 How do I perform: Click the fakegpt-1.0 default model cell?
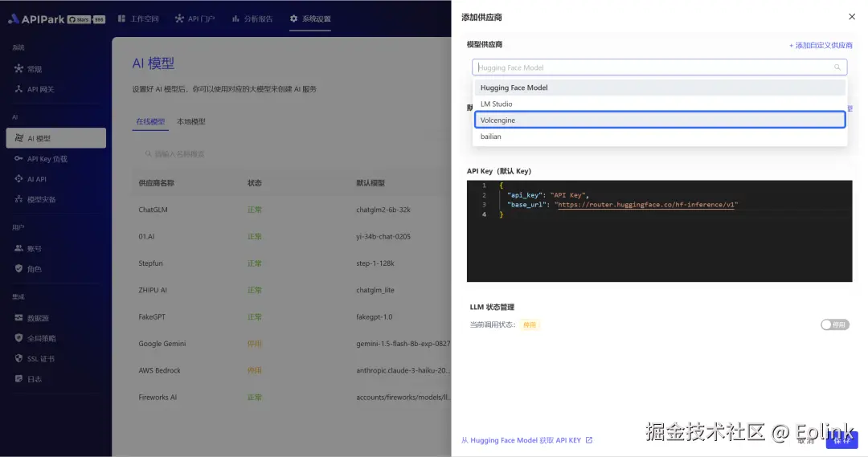(x=374, y=317)
